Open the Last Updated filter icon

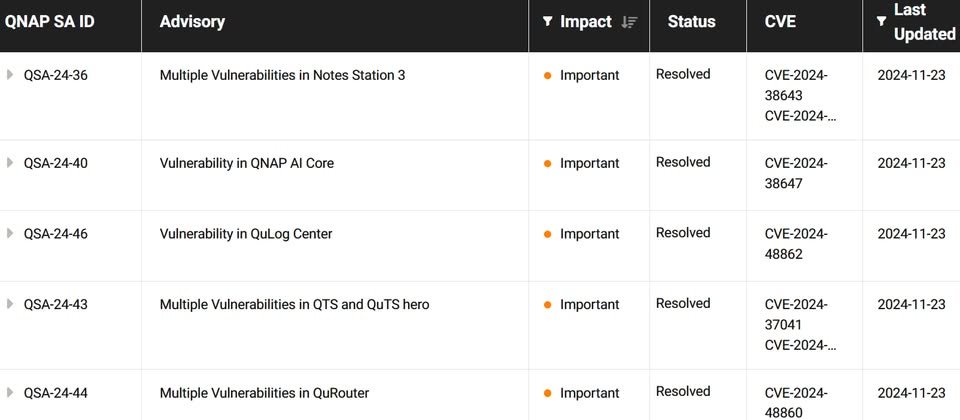pos(881,21)
